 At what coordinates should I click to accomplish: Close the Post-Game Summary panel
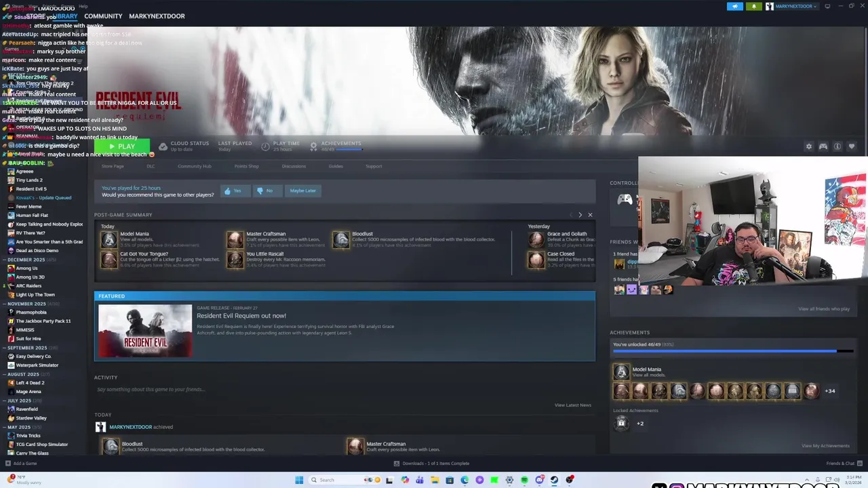click(x=590, y=215)
